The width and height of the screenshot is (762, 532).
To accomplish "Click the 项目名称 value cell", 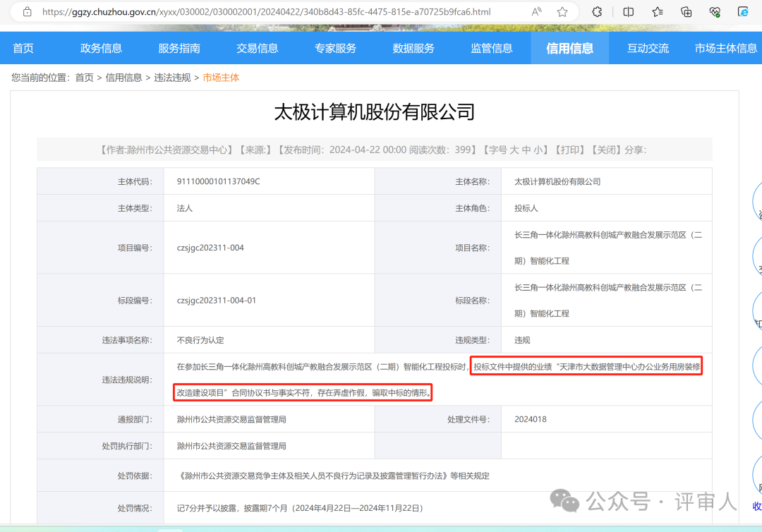I will point(607,248).
